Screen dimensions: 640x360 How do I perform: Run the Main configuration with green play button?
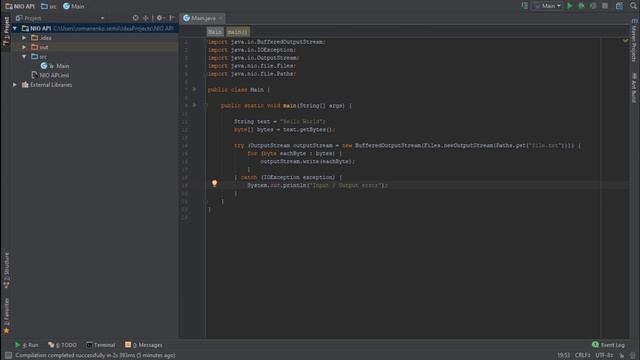pos(570,6)
